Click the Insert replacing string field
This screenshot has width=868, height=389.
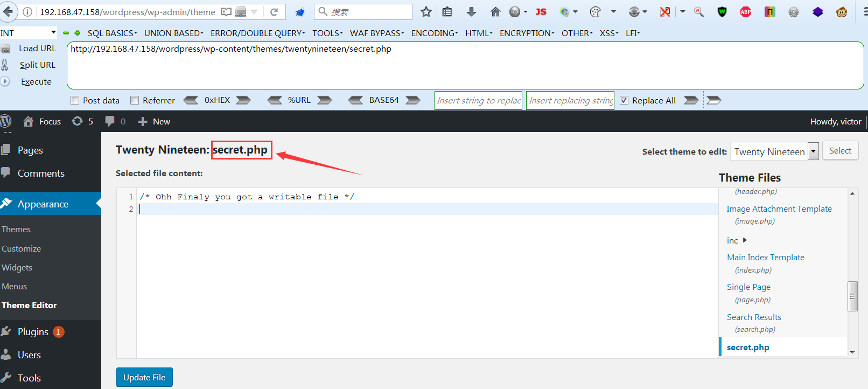tap(570, 100)
